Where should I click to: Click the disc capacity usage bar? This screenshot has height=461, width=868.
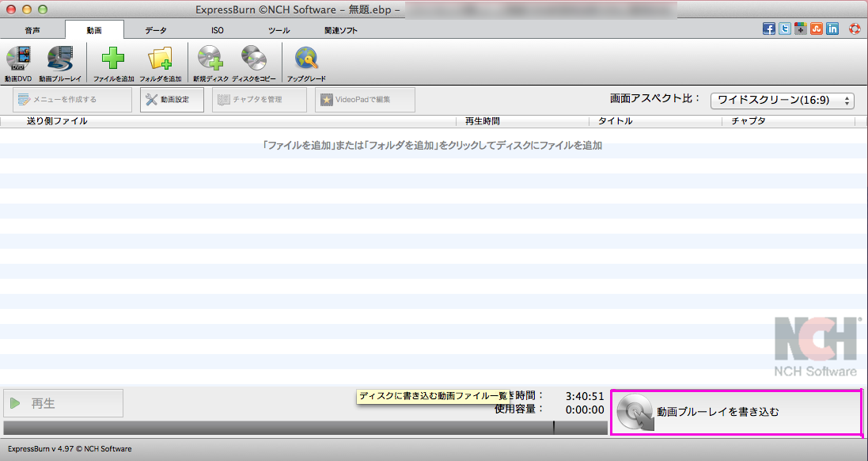click(x=305, y=427)
